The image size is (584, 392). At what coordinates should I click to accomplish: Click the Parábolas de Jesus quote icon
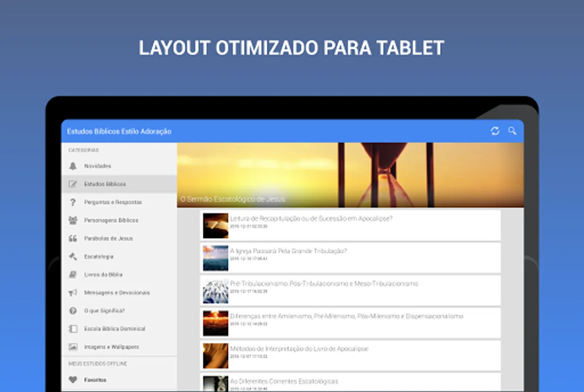tap(73, 238)
